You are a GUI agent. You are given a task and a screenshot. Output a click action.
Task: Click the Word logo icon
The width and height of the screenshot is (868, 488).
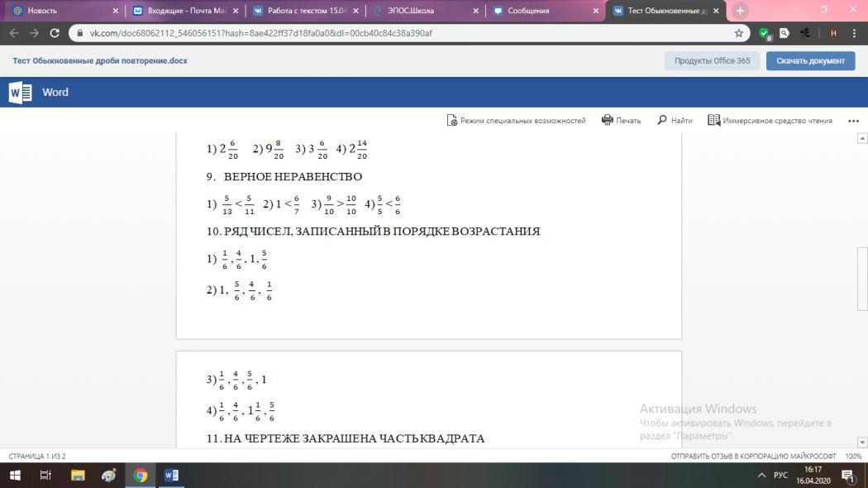[20, 92]
